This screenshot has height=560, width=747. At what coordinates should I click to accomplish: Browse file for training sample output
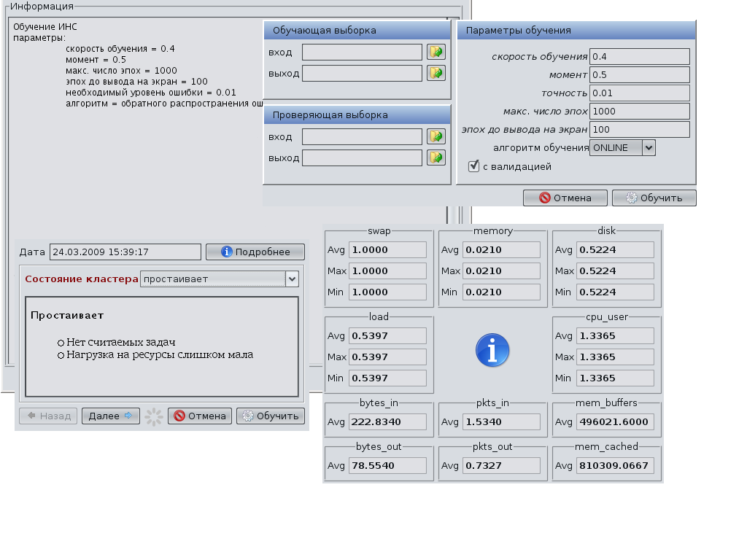point(436,74)
